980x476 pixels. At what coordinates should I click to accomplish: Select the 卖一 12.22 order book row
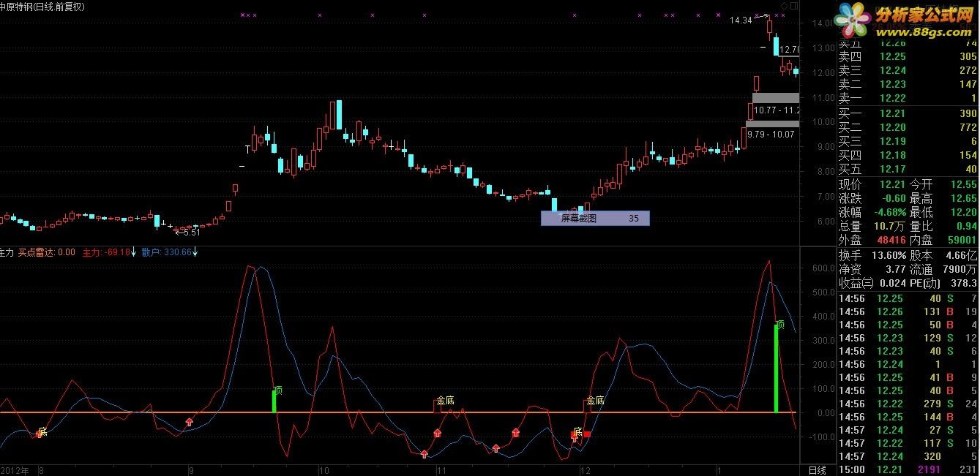pos(908,98)
